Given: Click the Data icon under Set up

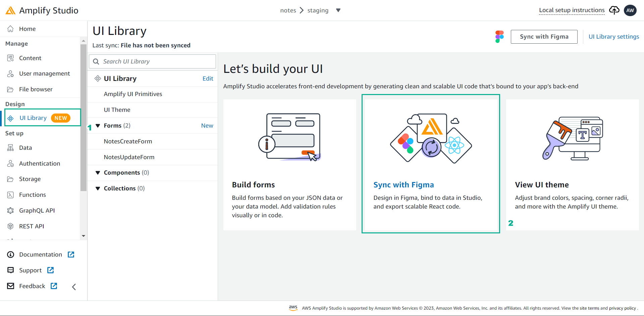Looking at the screenshot, I should (x=10, y=148).
